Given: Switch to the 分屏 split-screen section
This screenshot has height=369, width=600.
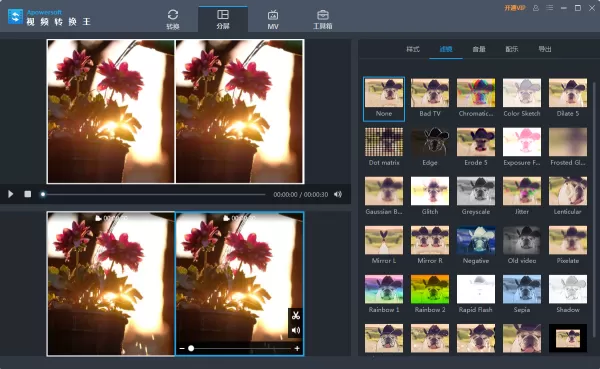Looking at the screenshot, I should (223, 19).
